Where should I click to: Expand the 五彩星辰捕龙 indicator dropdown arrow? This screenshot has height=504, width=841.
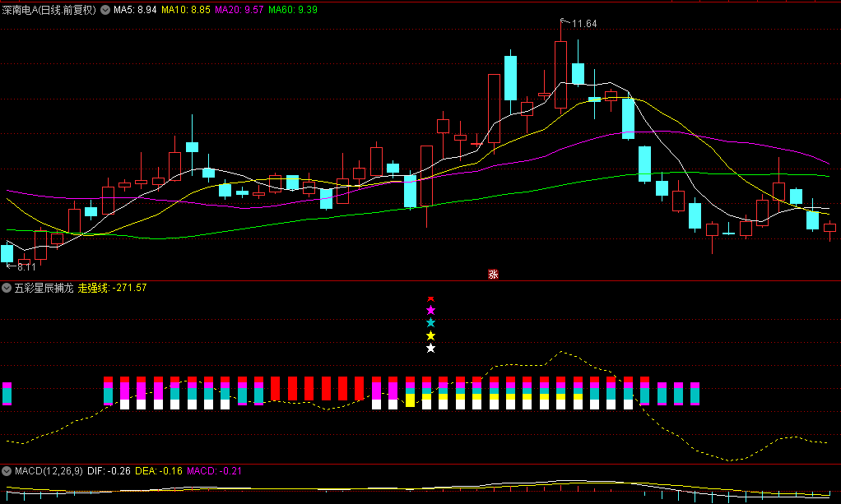point(7,288)
